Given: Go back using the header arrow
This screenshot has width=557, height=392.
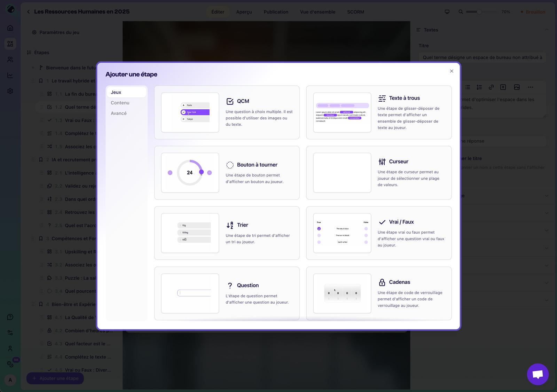Looking at the screenshot, I should click(x=28, y=12).
